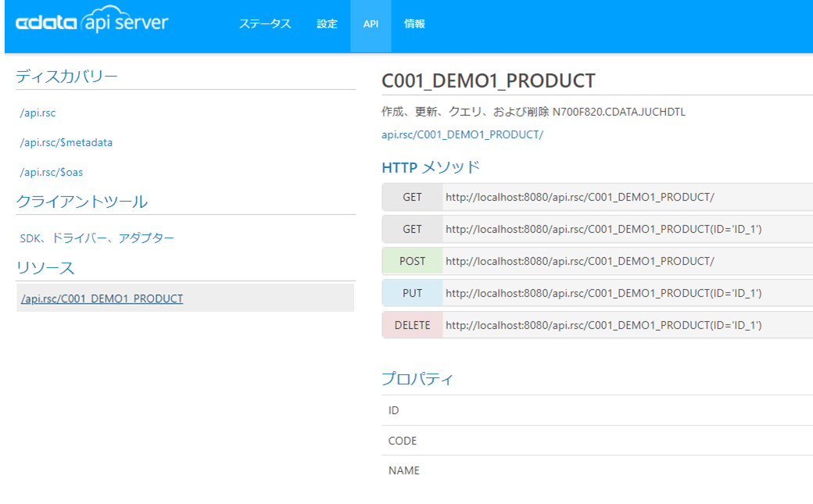Switch to the 設定 tab
The height and width of the screenshot is (504, 813).
tap(327, 24)
